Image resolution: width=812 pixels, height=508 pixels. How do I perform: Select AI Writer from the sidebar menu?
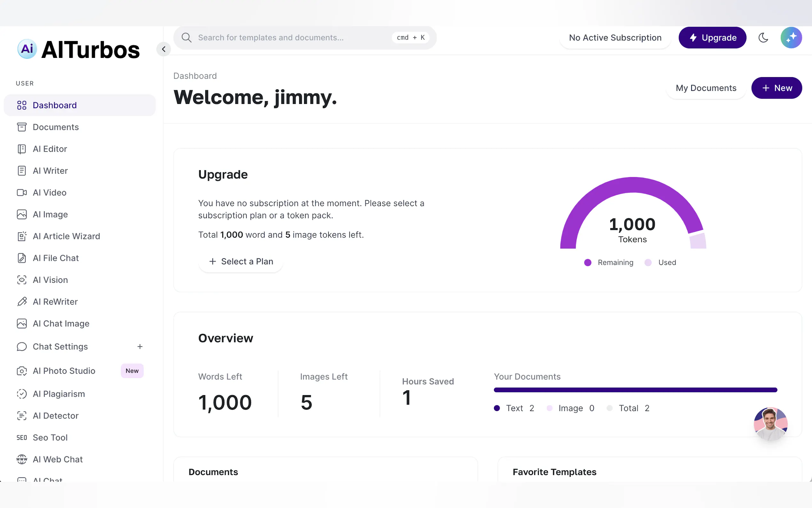[x=51, y=171]
